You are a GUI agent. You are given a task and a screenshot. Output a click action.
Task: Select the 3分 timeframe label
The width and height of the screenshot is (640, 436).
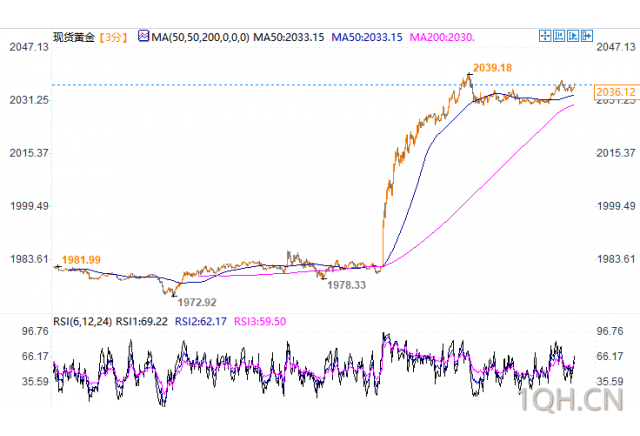[113, 38]
